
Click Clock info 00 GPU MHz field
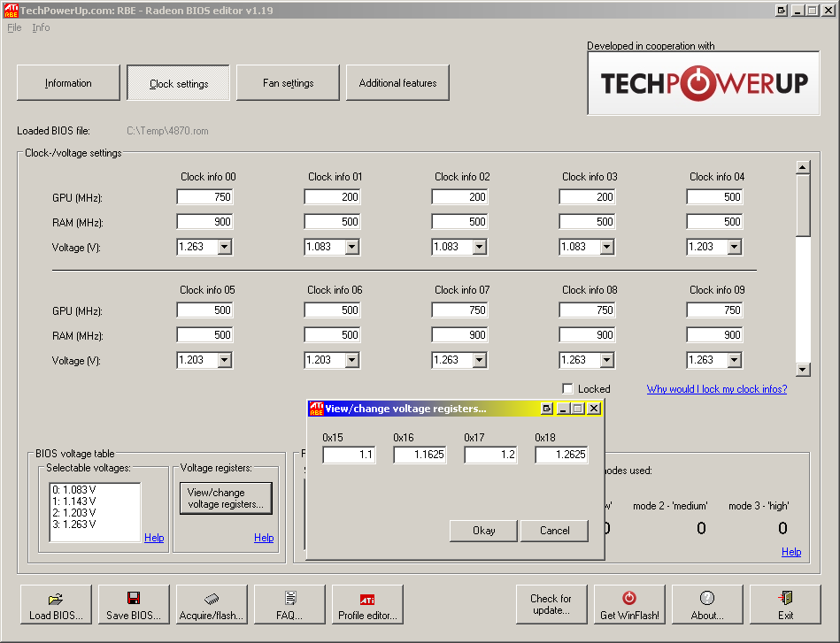click(x=204, y=197)
